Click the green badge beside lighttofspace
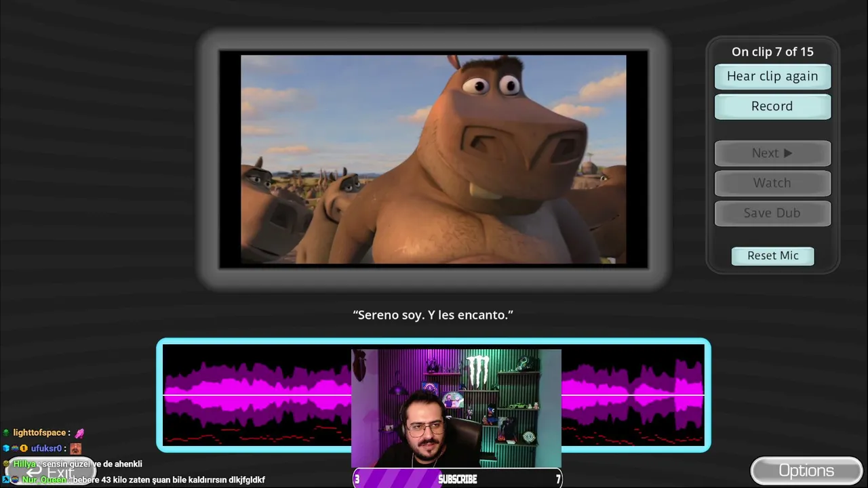This screenshot has width=868, height=488. click(x=6, y=432)
